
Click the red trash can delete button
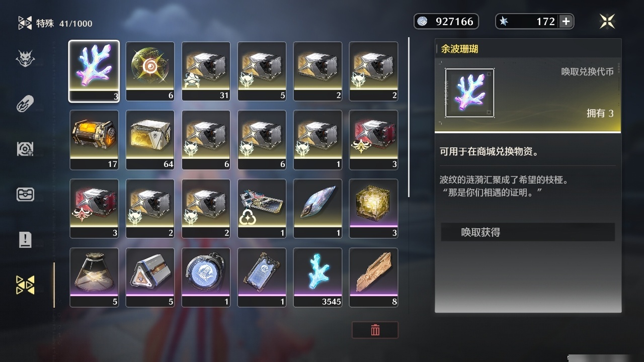click(x=375, y=330)
